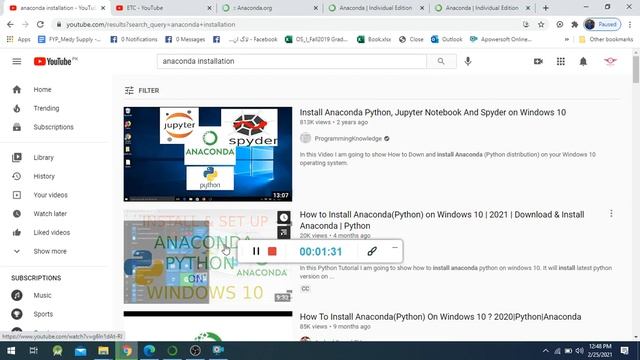Open the volume control in system tray
The width and height of the screenshot is (640, 360).
tap(580, 351)
